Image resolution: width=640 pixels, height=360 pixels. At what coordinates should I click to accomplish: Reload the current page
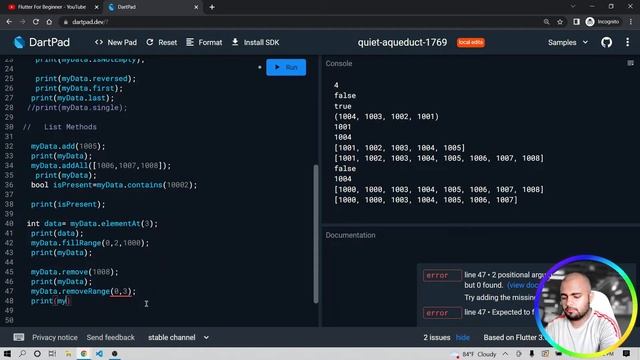pos(36,22)
